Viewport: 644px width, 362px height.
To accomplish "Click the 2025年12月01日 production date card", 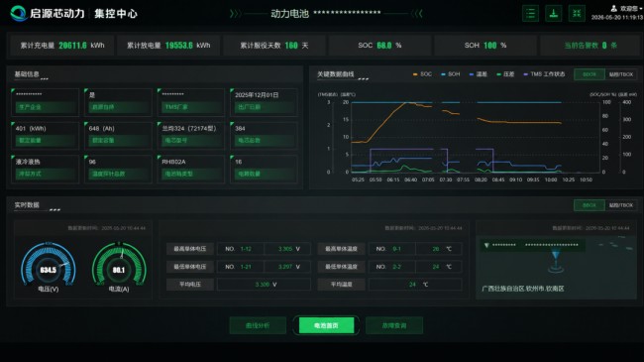I will (x=265, y=101).
